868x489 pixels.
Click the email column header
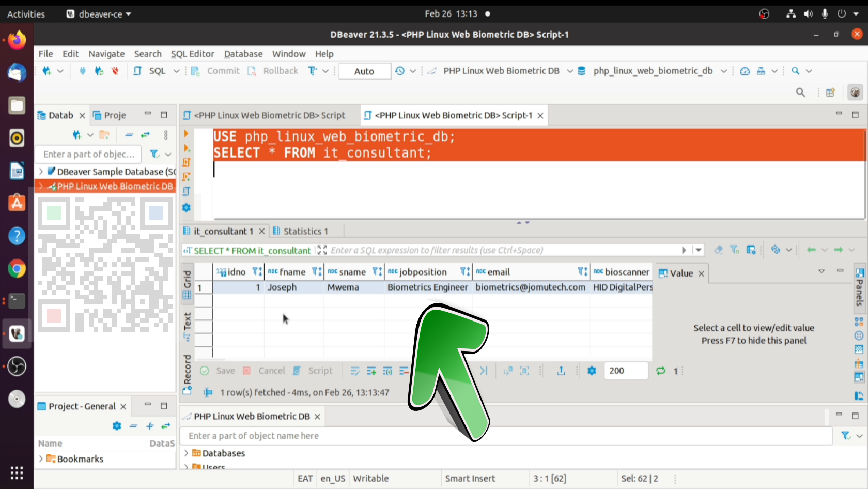[x=499, y=272]
